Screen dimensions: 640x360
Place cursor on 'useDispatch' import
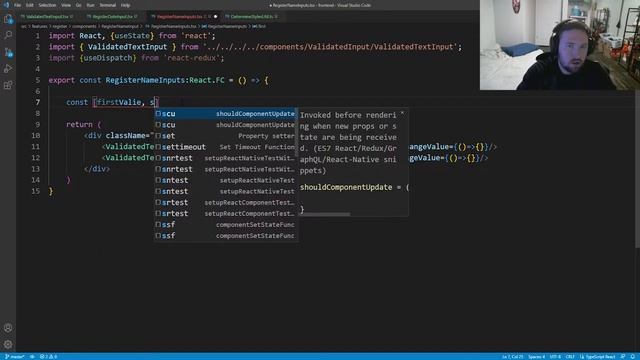[x=108, y=58]
